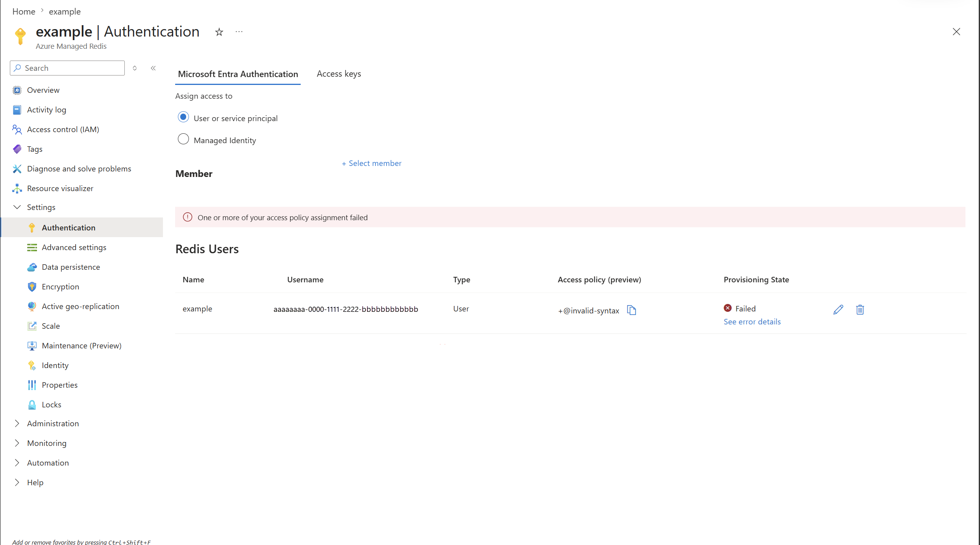Click the favorite star icon

coord(219,32)
